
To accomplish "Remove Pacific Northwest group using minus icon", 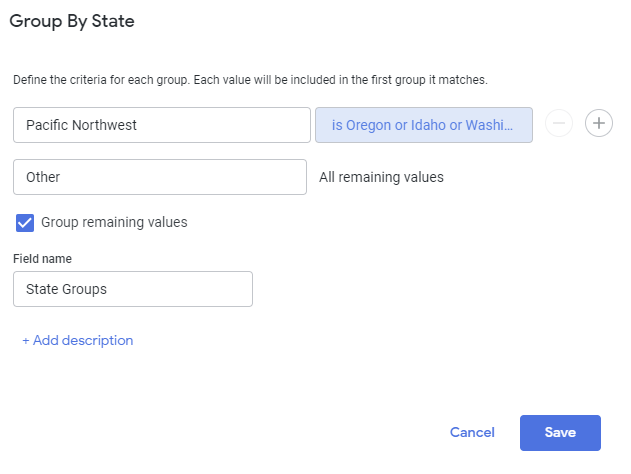I will [559, 124].
